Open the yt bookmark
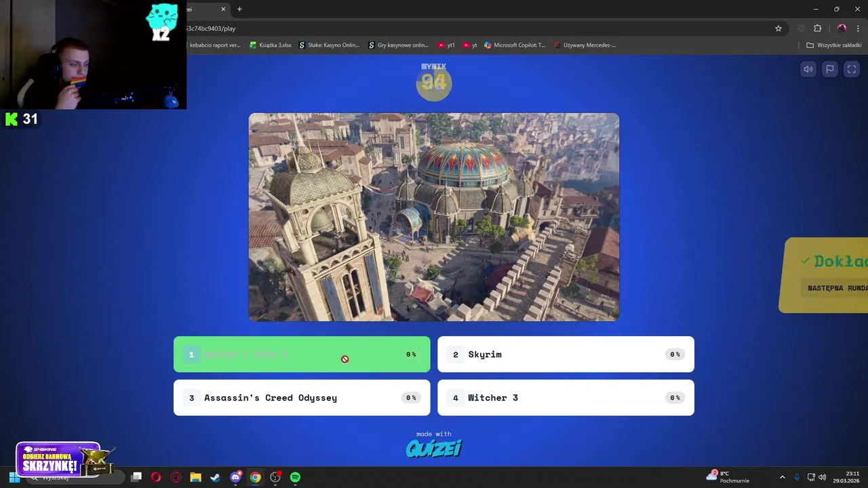The image size is (868, 488). pos(470,45)
